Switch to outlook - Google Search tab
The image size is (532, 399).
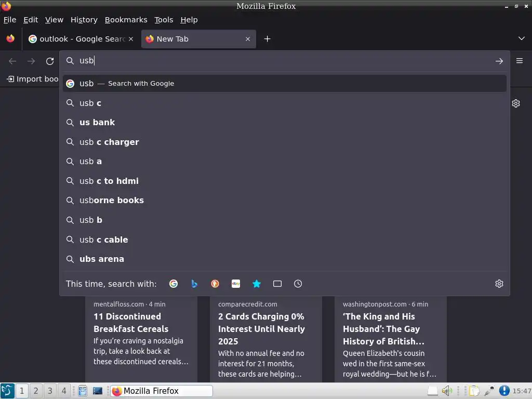[82, 39]
